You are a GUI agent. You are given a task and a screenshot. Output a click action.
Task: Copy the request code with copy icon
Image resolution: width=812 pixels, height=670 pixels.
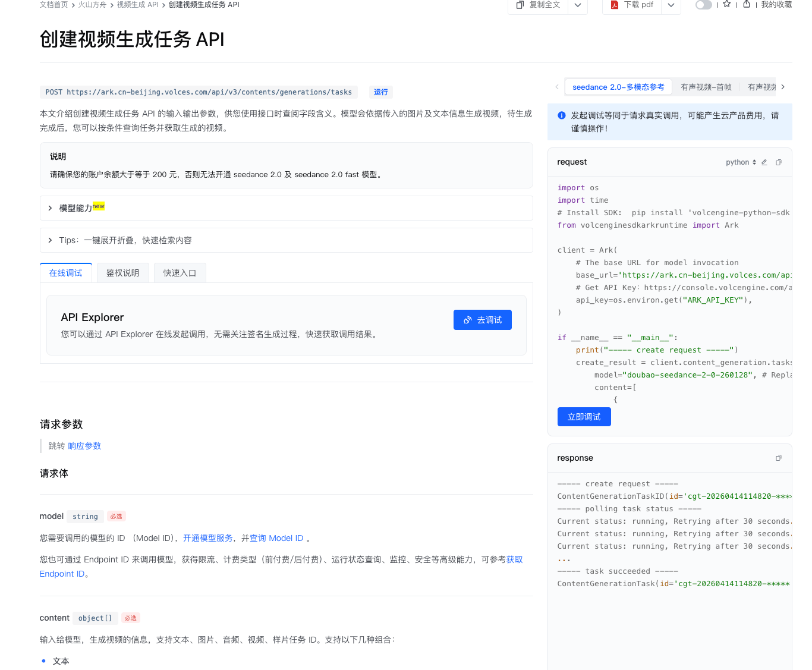pos(779,162)
